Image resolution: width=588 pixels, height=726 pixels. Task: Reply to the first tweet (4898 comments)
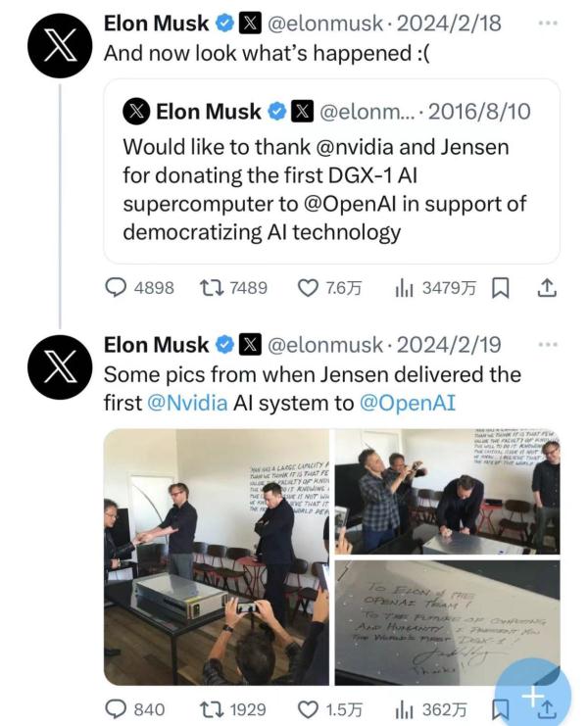(x=118, y=288)
